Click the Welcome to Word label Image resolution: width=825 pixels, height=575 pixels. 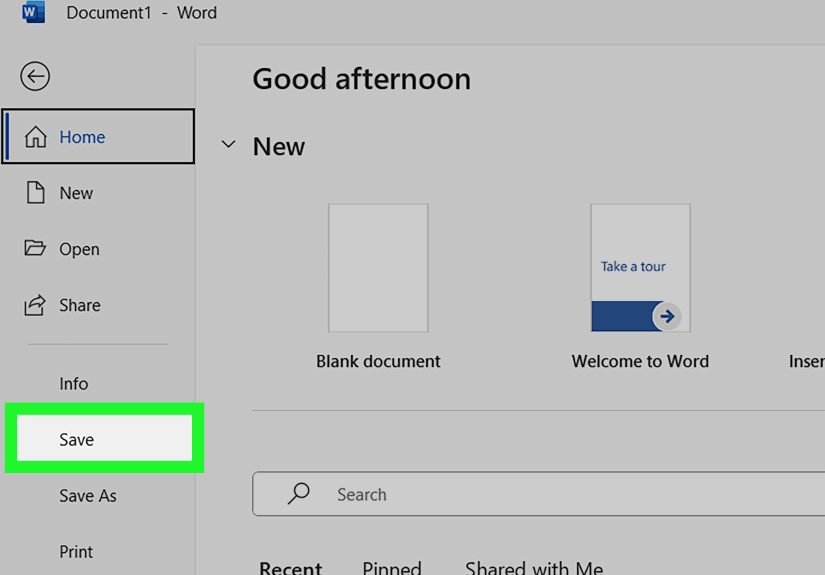[640, 361]
